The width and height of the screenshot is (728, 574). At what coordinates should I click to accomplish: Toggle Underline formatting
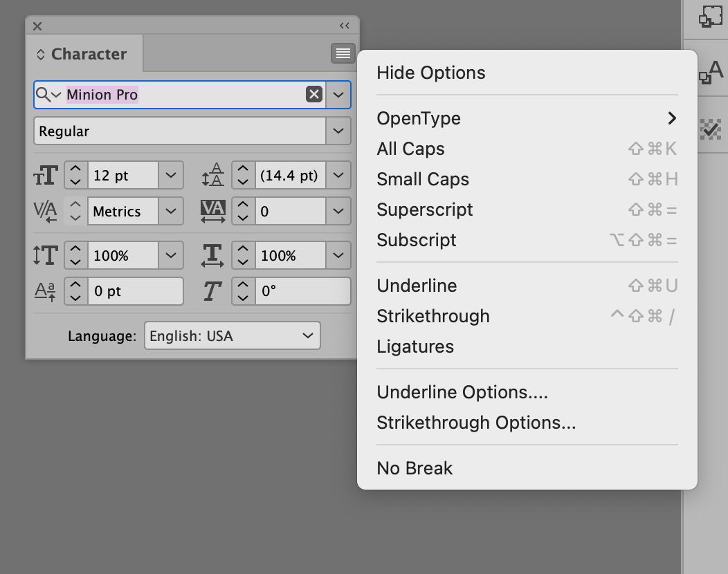[417, 285]
